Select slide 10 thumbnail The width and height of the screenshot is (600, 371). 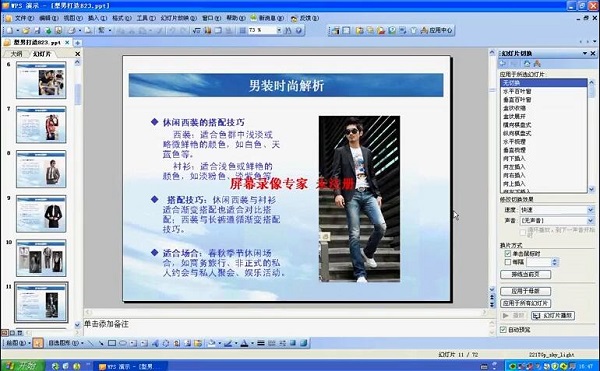pos(41,258)
